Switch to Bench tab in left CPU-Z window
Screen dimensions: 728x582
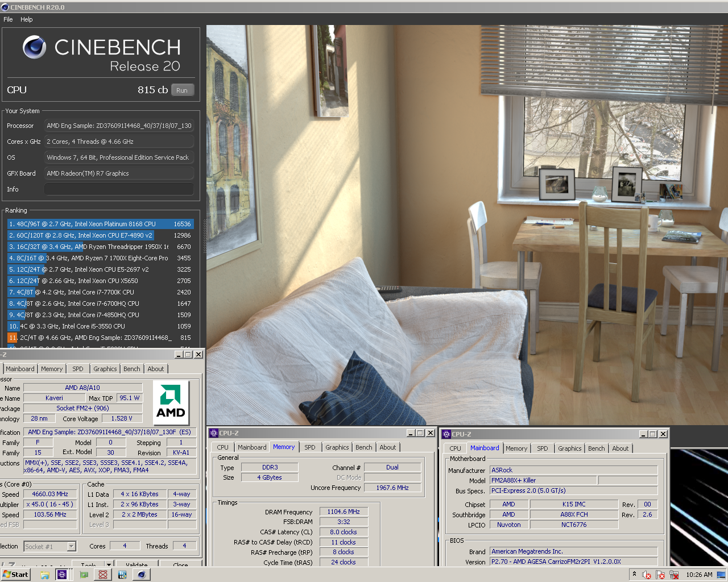132,369
